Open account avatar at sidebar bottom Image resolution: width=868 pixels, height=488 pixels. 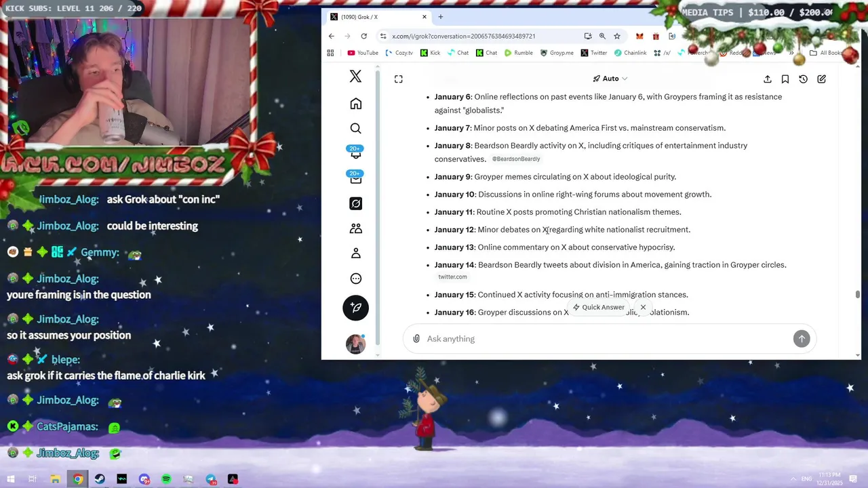point(355,344)
